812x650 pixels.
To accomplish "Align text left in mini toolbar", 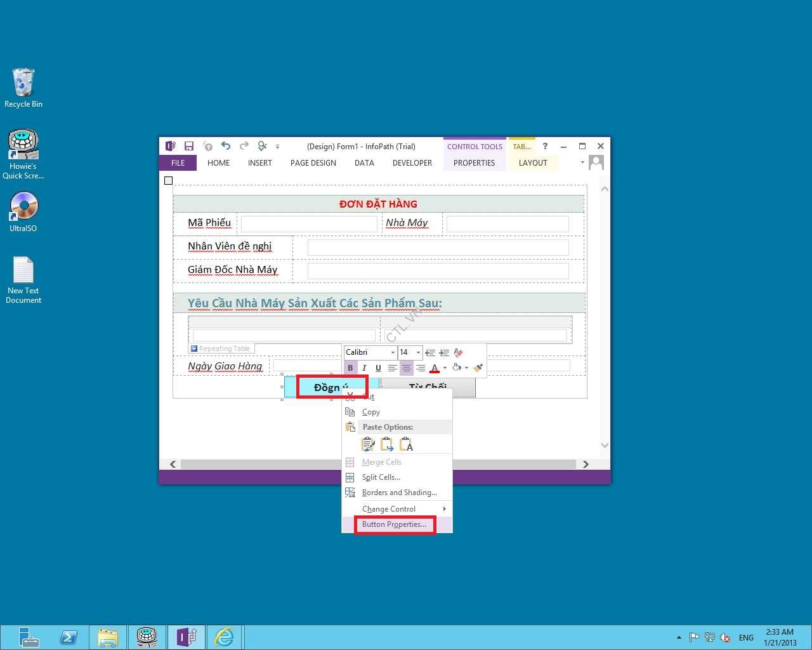I will pos(392,368).
